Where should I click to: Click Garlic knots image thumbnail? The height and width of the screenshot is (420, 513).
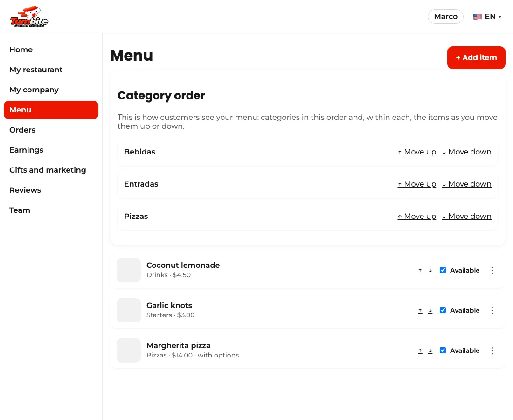129,310
